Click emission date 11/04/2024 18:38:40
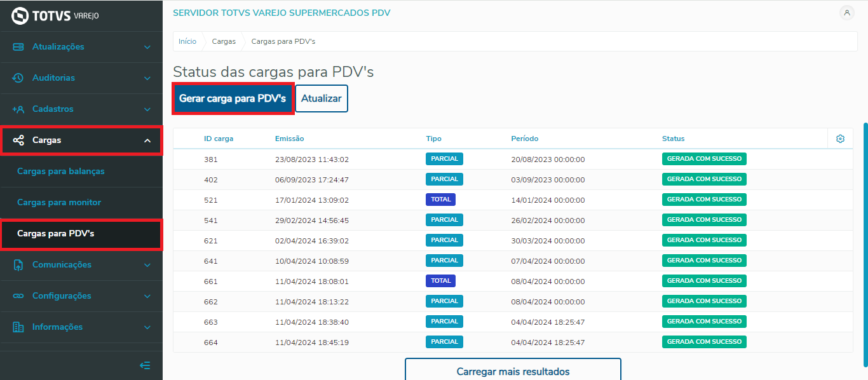The height and width of the screenshot is (380, 868). click(312, 322)
